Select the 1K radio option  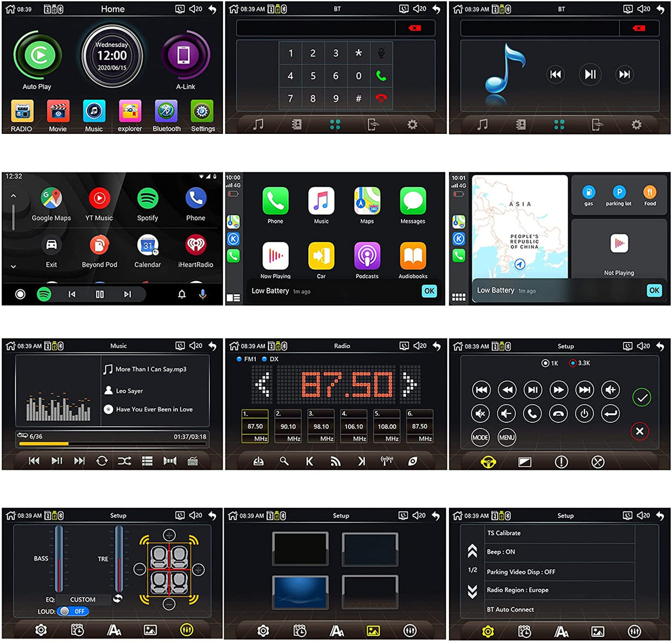(x=546, y=363)
